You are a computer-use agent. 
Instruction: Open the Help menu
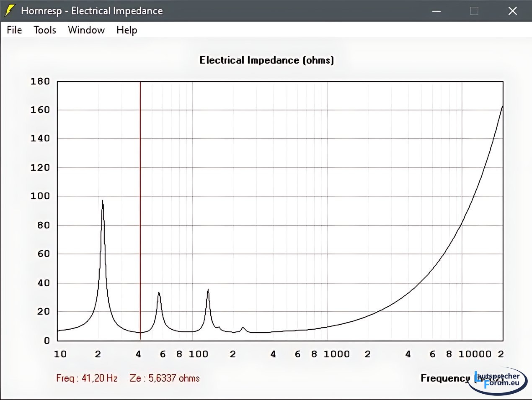pos(127,30)
